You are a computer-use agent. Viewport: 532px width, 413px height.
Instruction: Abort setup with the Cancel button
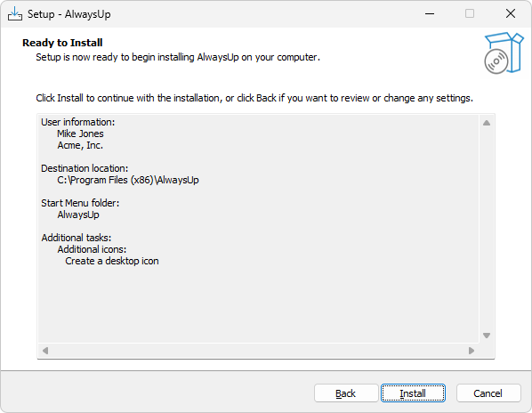click(x=488, y=393)
